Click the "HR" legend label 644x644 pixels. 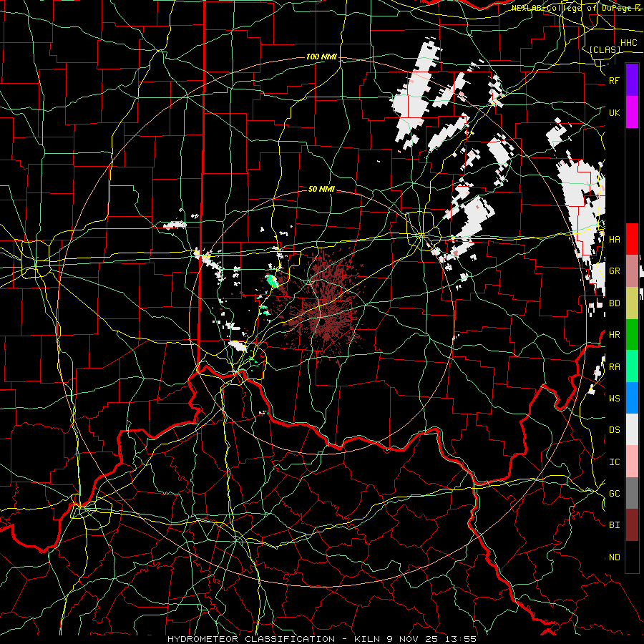614,335
